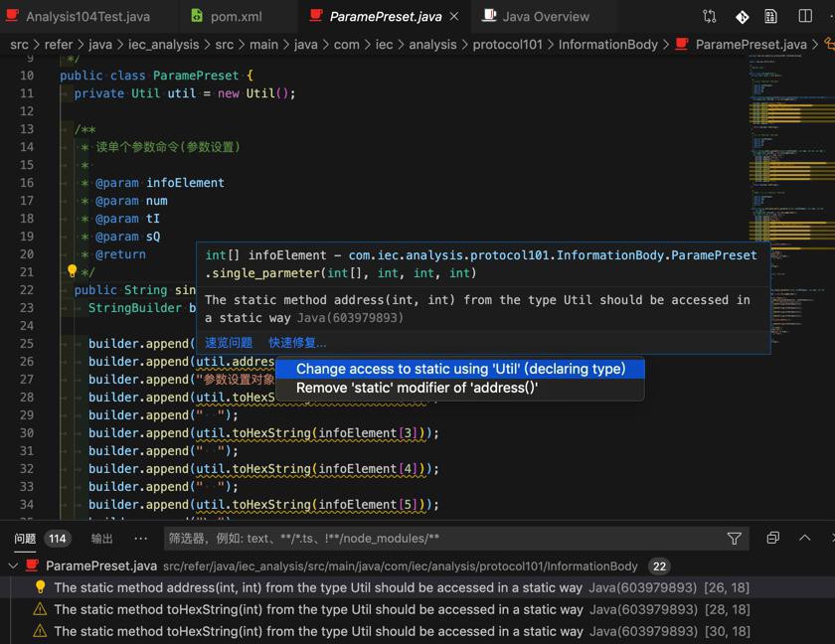This screenshot has width=835, height=644.
Task: Open the run/preview file icon in editor toolbar
Action: click(771, 16)
